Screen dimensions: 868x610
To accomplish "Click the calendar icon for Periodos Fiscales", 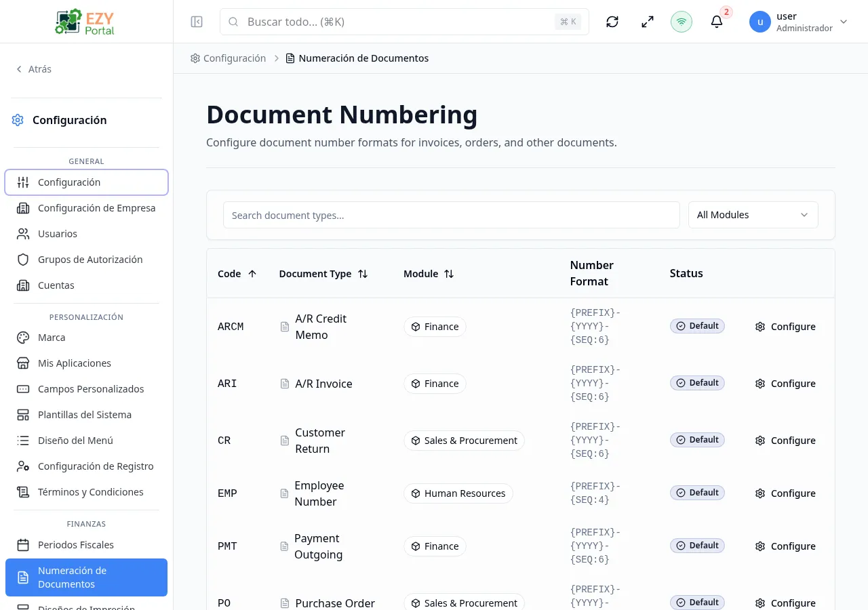I will (23, 545).
